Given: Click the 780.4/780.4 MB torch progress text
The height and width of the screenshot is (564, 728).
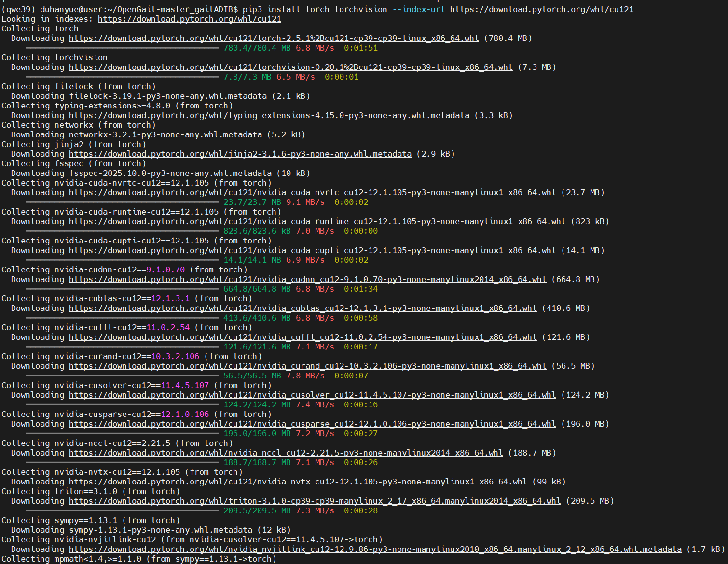Looking at the screenshot, I should tap(257, 48).
